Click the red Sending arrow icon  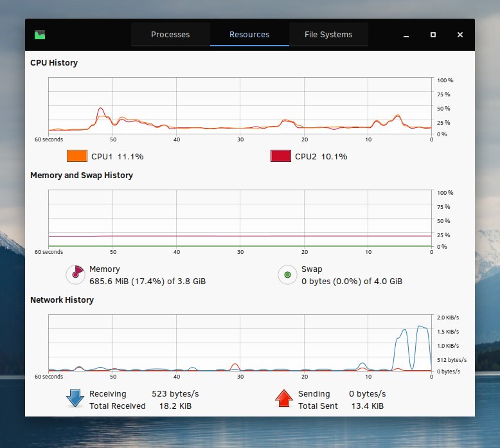click(x=284, y=399)
